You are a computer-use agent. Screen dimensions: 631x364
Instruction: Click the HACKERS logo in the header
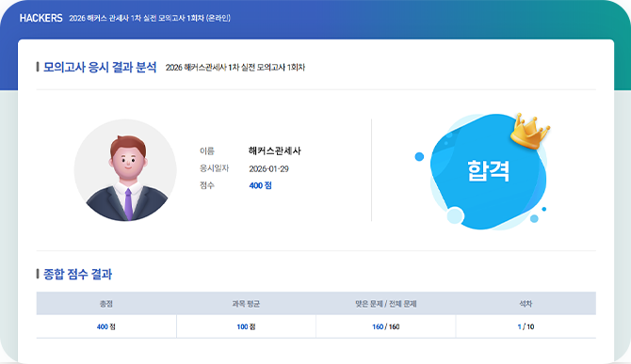(x=41, y=18)
